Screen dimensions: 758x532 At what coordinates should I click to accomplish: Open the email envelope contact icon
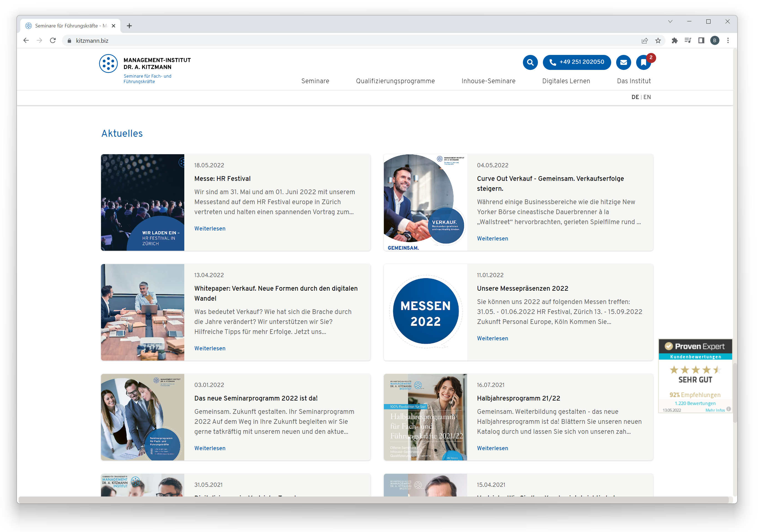623,62
